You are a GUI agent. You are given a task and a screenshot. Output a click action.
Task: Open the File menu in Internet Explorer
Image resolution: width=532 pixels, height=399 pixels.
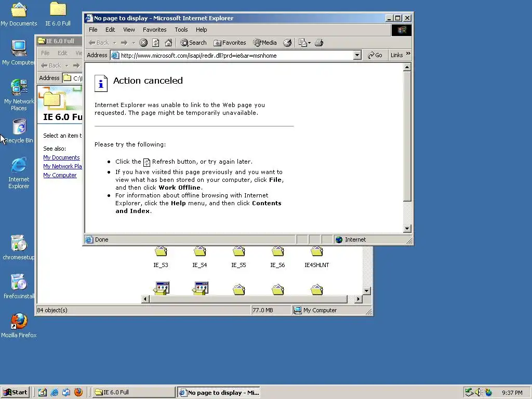pos(93,30)
